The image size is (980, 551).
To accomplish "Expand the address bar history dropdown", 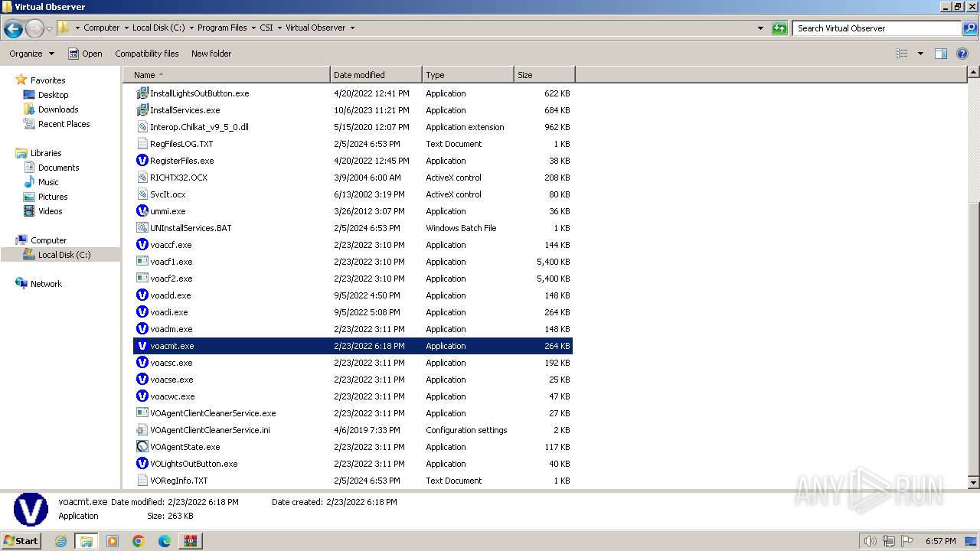I will coord(760,28).
